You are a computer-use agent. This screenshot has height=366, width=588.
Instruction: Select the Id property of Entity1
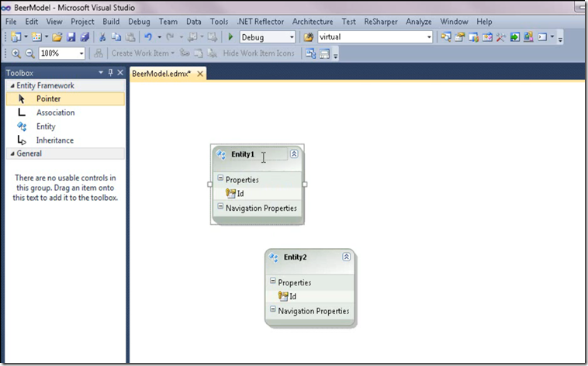coord(258,194)
